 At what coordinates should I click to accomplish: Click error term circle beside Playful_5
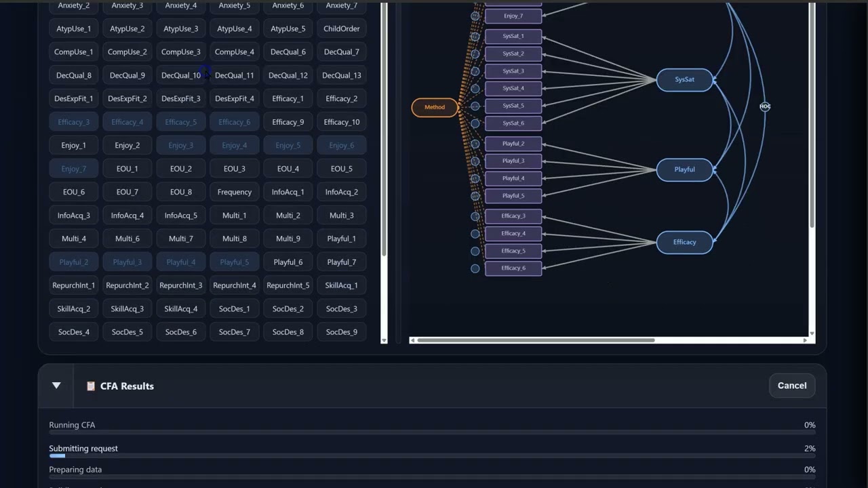475,196
